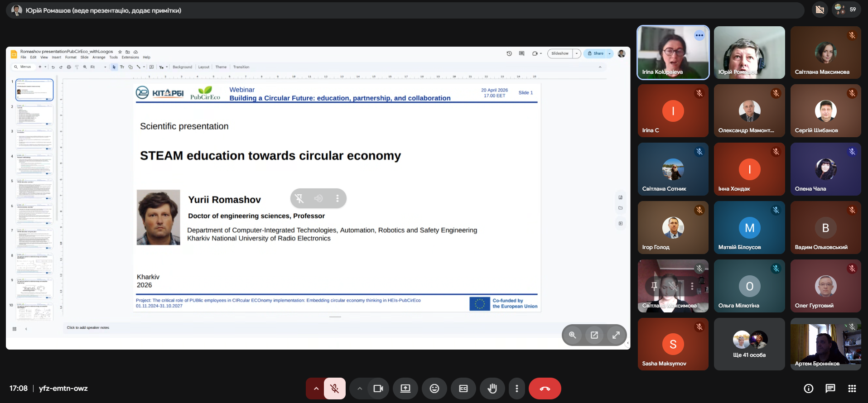The width and height of the screenshot is (868, 403).
Task: Open the 'Ще 41 особа' tile
Action: [749, 344]
